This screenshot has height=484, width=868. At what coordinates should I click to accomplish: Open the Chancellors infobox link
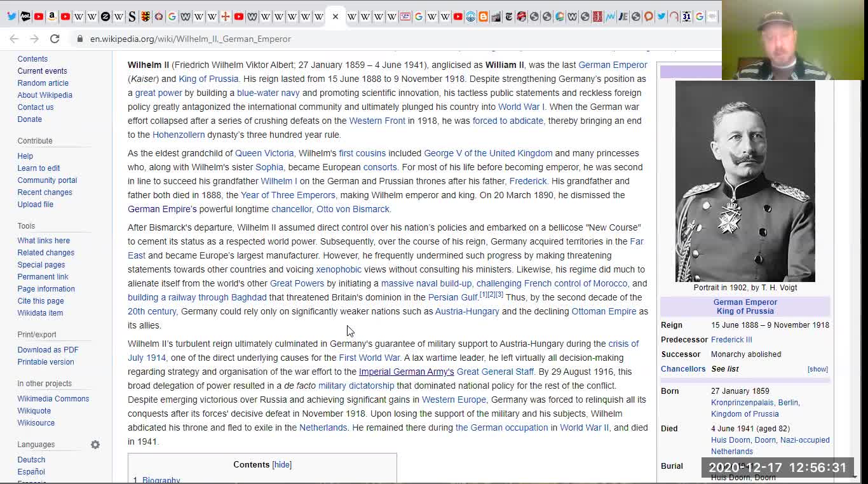tap(683, 369)
